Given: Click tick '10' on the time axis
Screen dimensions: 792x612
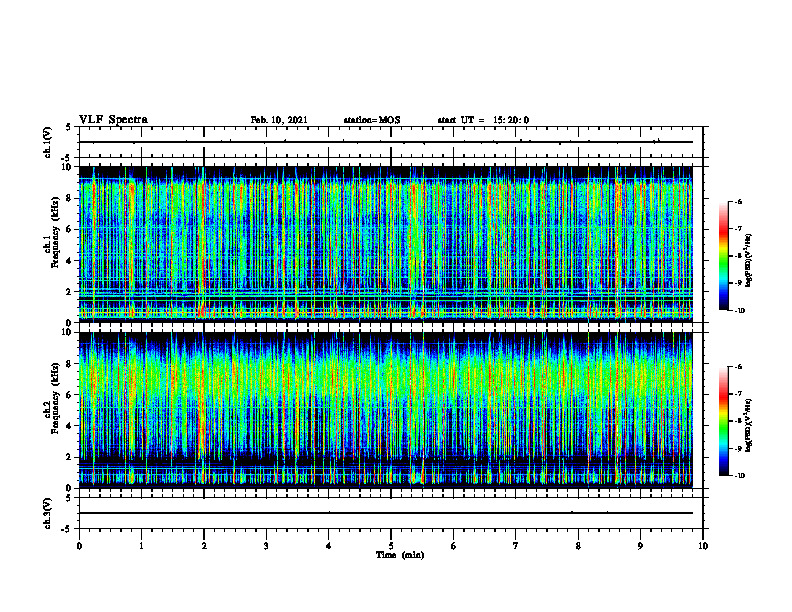Looking at the screenshot, I should 703,546.
